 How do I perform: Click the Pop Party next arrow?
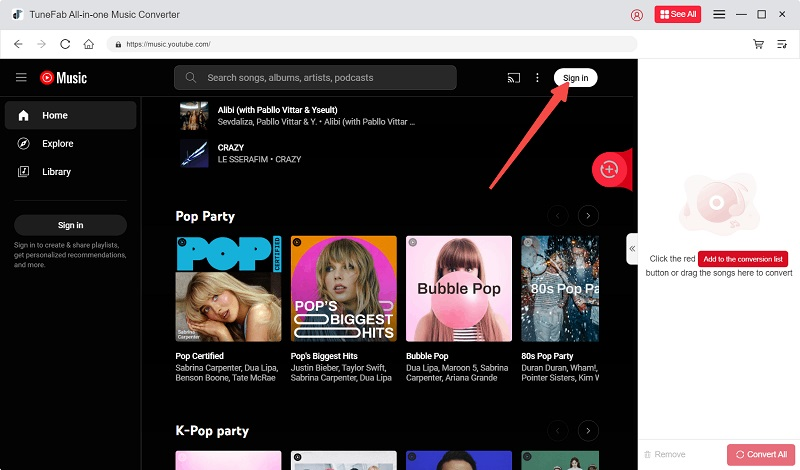(588, 216)
